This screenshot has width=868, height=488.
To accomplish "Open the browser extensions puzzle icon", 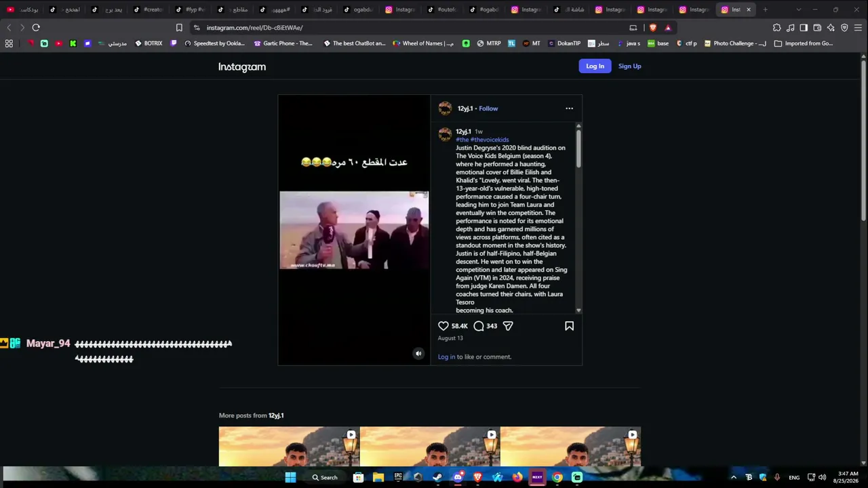I will [x=776, y=28].
